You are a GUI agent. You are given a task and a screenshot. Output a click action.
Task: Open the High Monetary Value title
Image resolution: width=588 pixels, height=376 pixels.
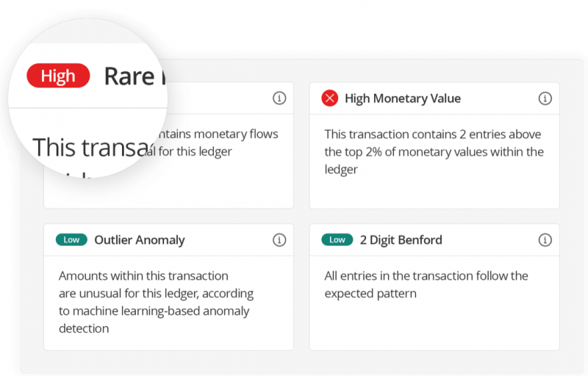coord(403,98)
